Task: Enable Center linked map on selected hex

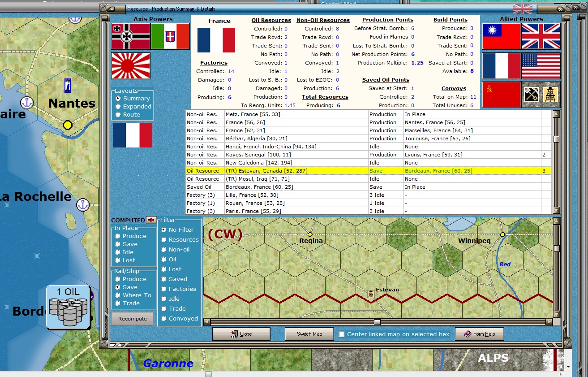Action: pos(342,334)
